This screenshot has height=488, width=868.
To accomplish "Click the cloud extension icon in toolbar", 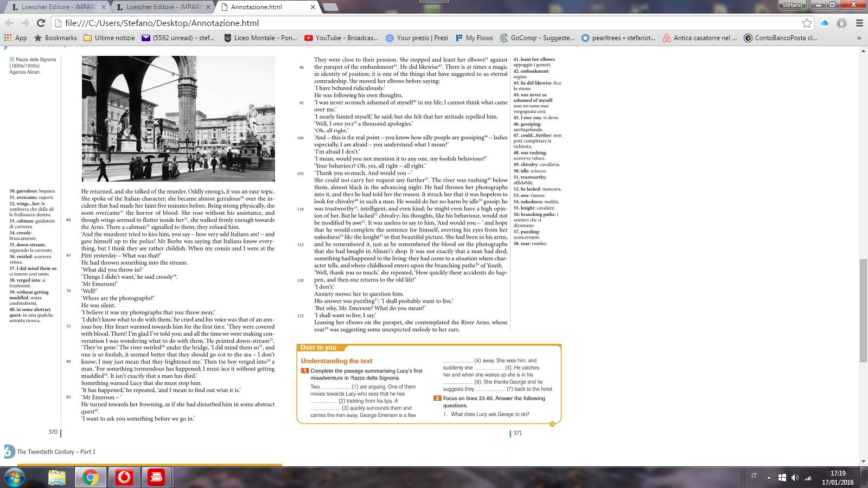I will [x=825, y=23].
